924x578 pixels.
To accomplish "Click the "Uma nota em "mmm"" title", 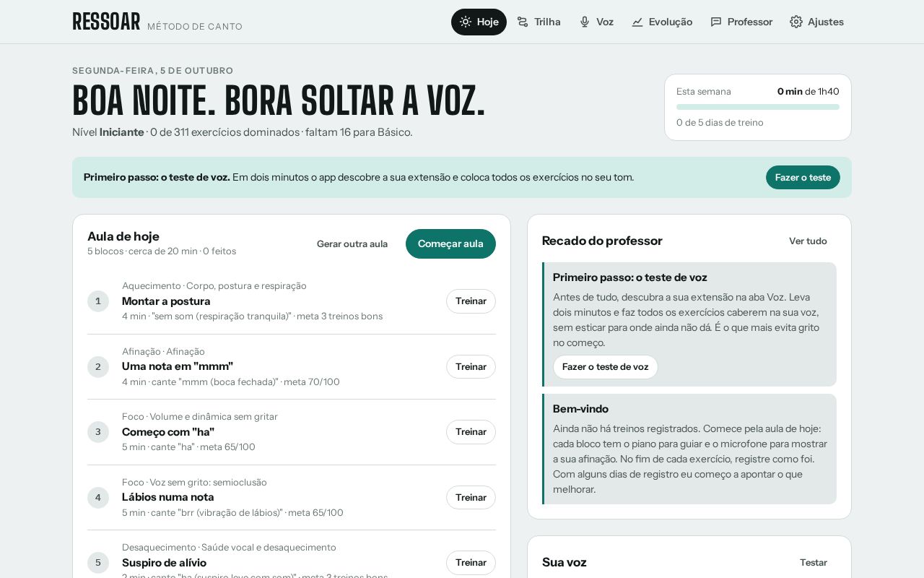I will [178, 366].
